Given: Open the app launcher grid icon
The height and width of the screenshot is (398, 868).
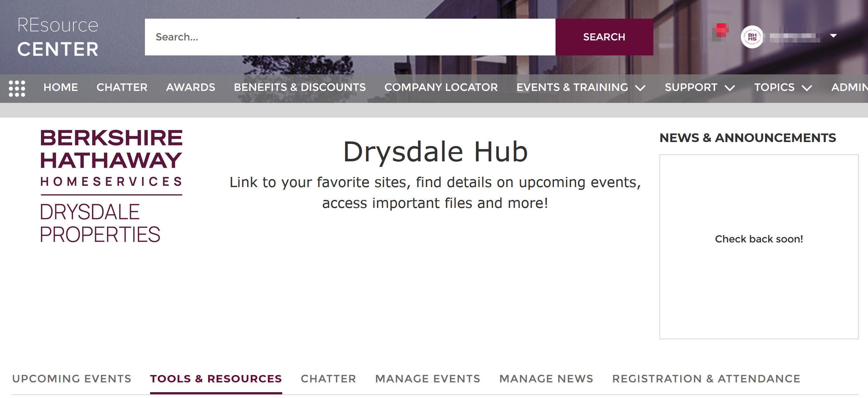Looking at the screenshot, I should click(17, 88).
